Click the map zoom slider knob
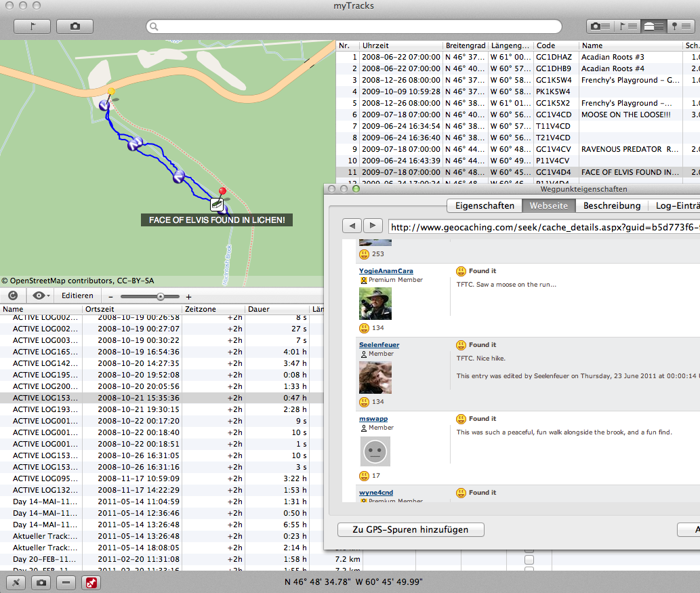The width and height of the screenshot is (700, 593). tap(161, 297)
